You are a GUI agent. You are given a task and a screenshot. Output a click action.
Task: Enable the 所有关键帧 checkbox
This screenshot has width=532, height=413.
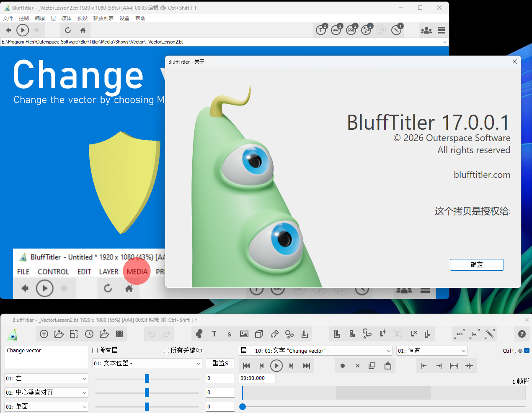pos(167,351)
